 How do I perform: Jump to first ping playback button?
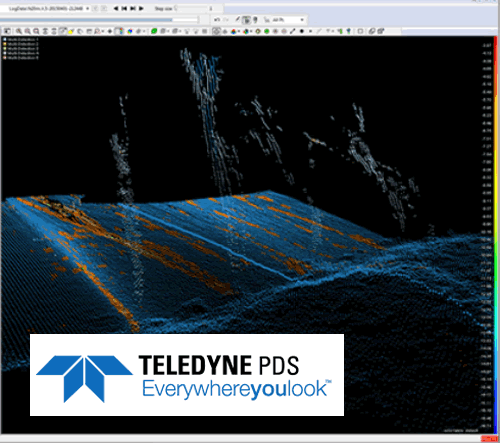124,8
